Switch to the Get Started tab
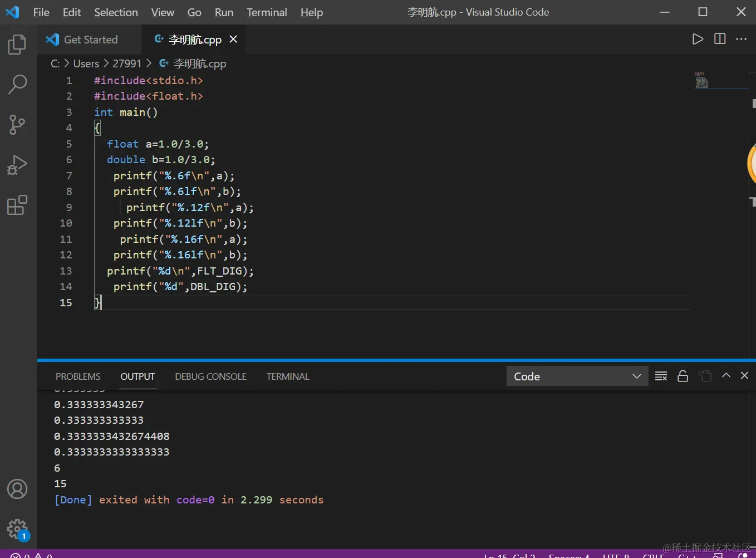 point(90,40)
